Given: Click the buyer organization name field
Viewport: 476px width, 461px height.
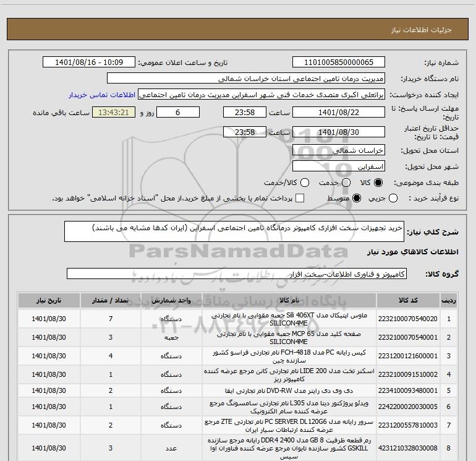Looking at the screenshot, I should point(246,79).
